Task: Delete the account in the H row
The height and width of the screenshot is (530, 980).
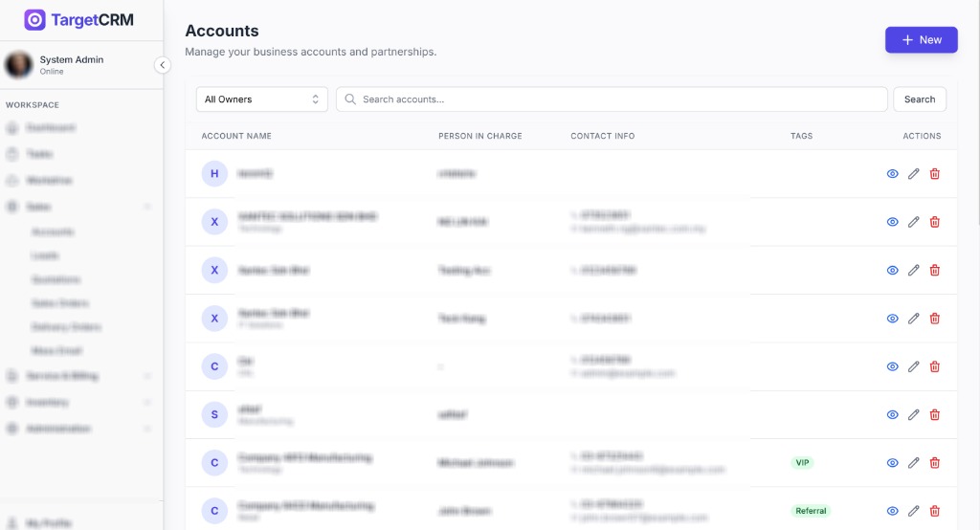Action: pos(935,174)
